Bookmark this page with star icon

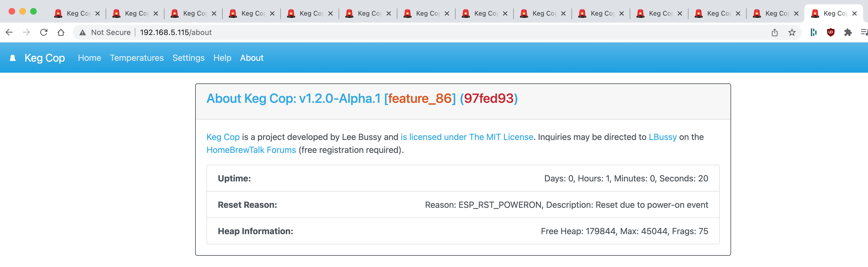(792, 32)
